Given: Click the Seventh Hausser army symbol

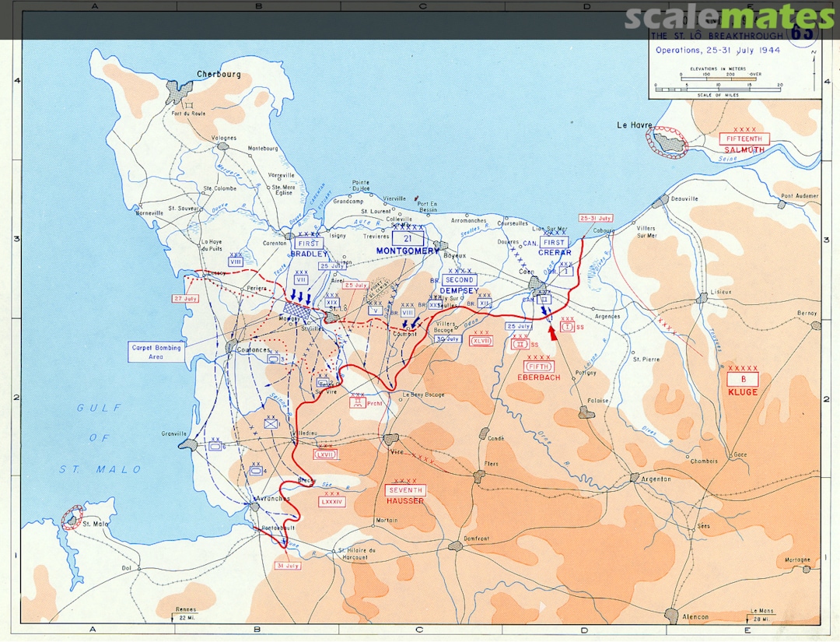Looking at the screenshot, I should 405,490.
